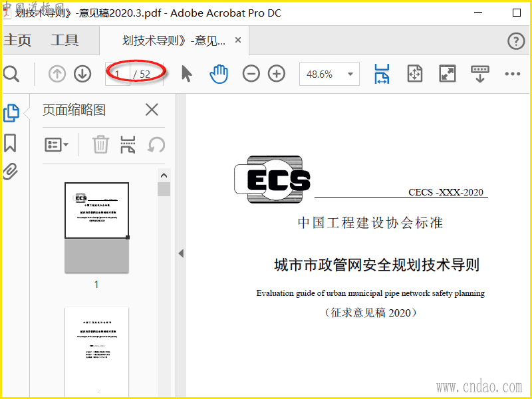This screenshot has height=399, width=532.
Task: Click the CECS -XXX-2020 text
Action: coord(446,192)
